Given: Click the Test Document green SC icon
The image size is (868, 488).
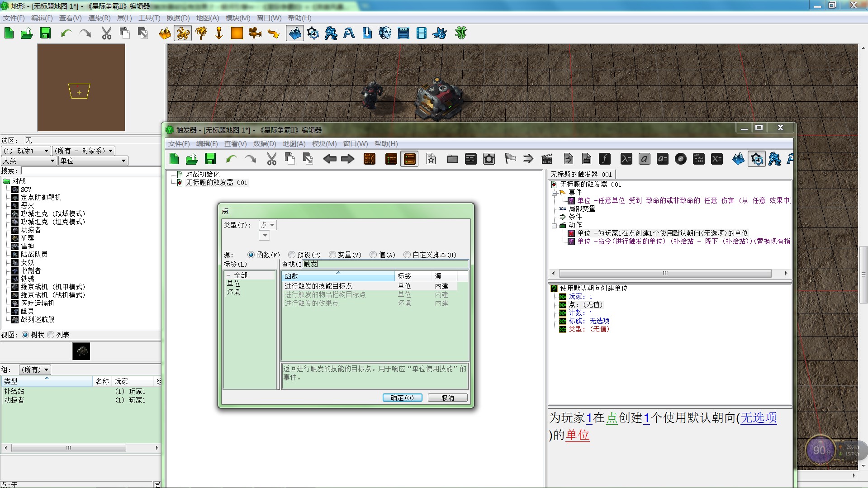Looking at the screenshot, I should [461, 33].
